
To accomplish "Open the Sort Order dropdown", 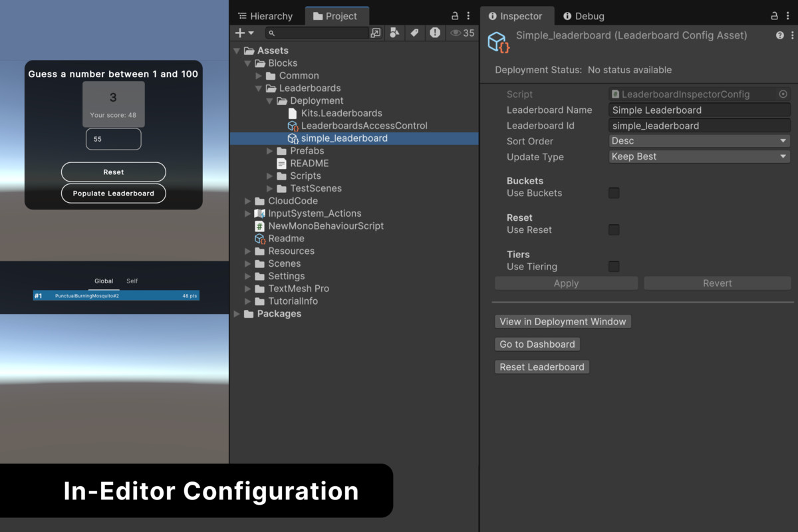I will [x=700, y=141].
